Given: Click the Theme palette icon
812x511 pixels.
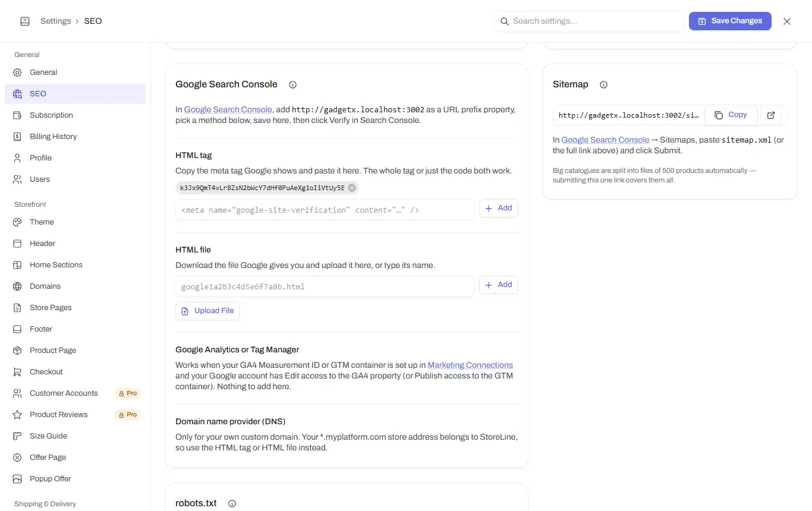Looking at the screenshot, I should point(18,222).
